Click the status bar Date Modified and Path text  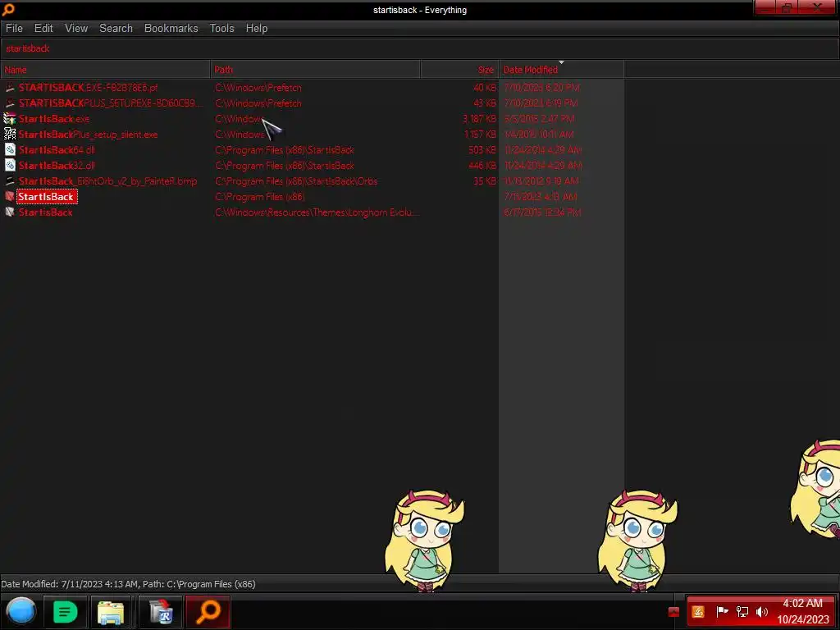[129, 584]
